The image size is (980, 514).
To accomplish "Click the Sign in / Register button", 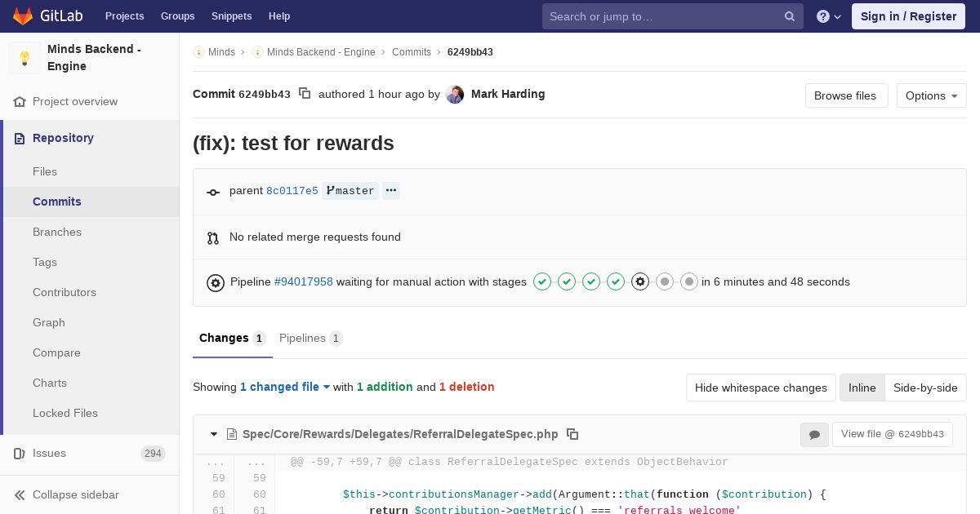I will [908, 16].
